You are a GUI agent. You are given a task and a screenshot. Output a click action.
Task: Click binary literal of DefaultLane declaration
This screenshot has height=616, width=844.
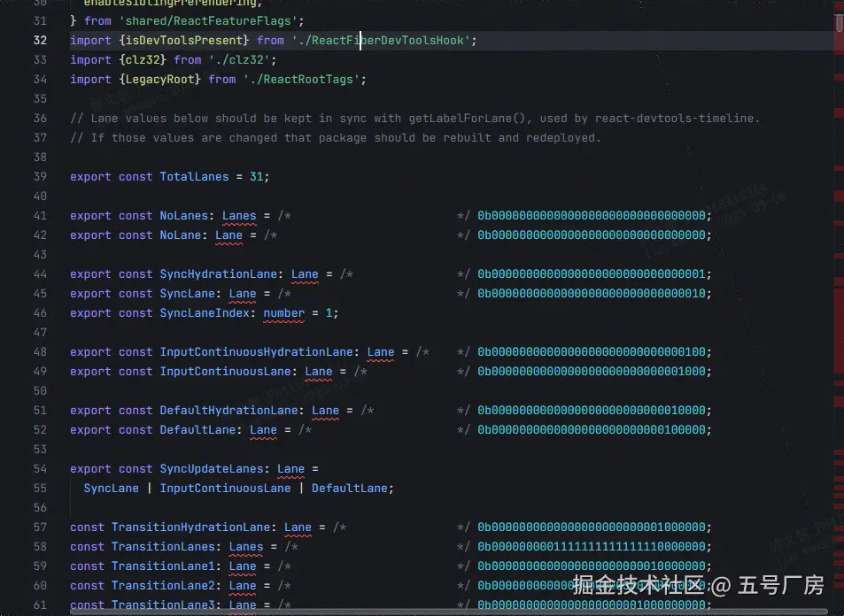click(592, 430)
